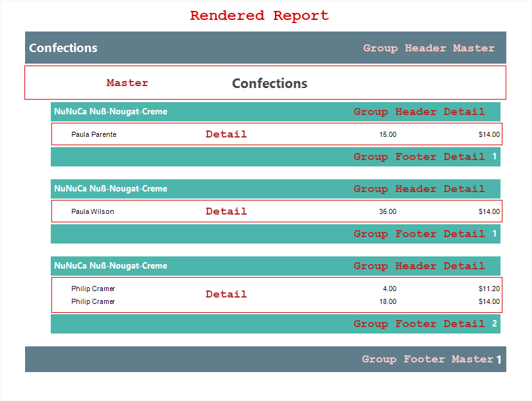The width and height of the screenshot is (532, 401).
Task: Click the 4.00 quantity value
Action: pyautogui.click(x=389, y=289)
